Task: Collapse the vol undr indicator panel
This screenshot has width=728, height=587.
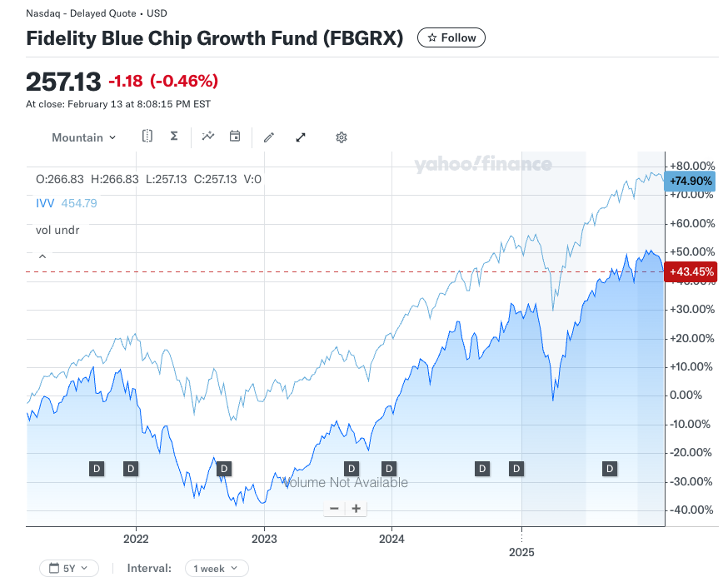Action: pyautogui.click(x=42, y=256)
